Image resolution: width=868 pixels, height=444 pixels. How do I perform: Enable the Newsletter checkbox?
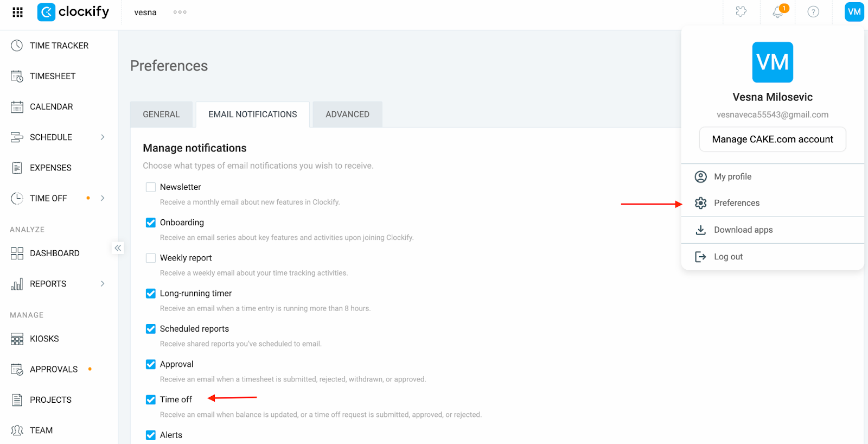tap(151, 187)
